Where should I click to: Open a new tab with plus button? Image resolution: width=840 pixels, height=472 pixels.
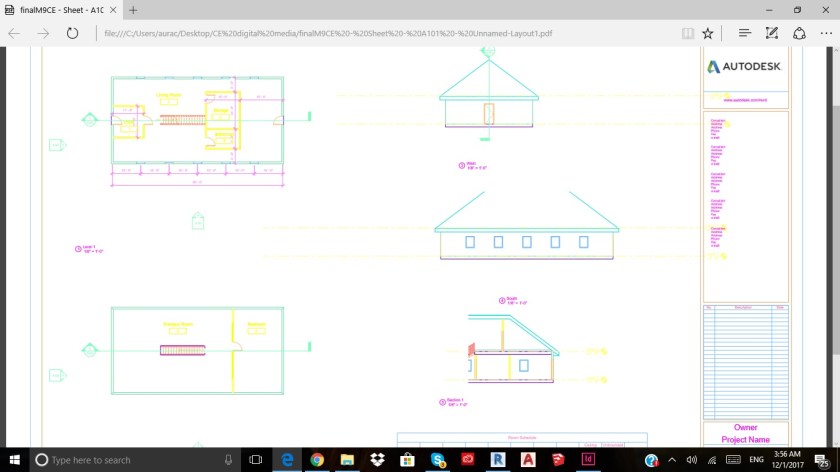click(x=133, y=9)
